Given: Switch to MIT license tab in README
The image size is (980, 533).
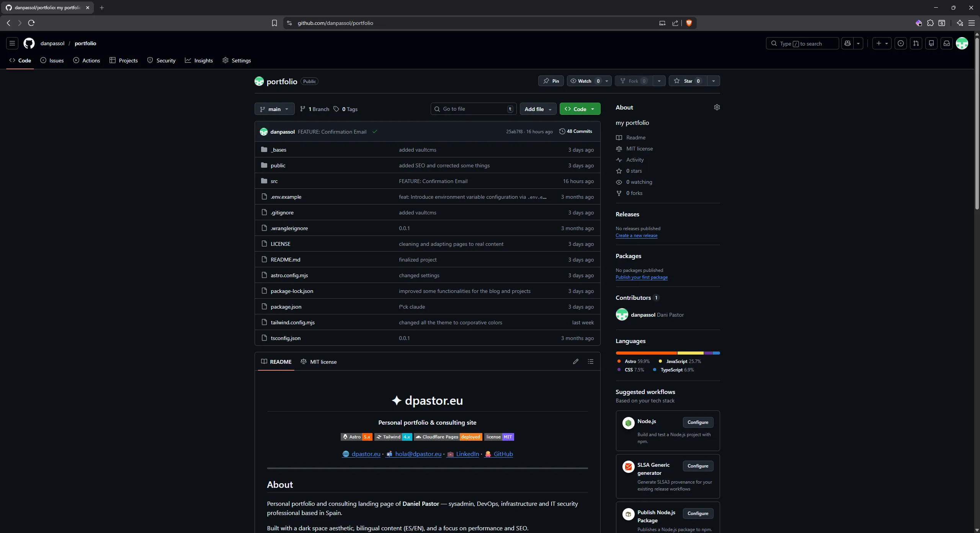Looking at the screenshot, I should [x=319, y=362].
